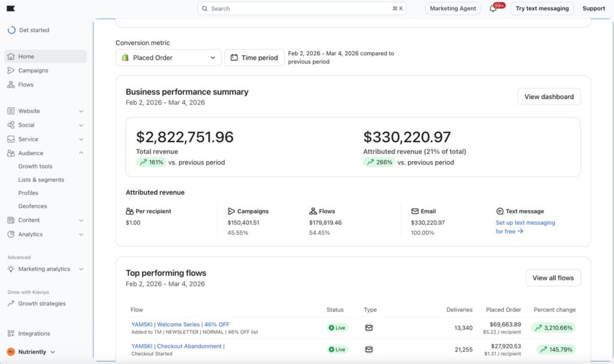Viewport: 614px width, 364px height.
Task: Click the Campaigns paper-plane icon
Action: [x=11, y=71]
